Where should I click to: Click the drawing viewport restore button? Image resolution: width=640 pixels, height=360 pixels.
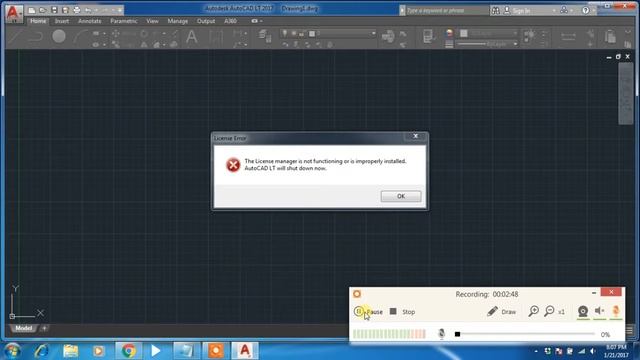click(x=618, y=57)
